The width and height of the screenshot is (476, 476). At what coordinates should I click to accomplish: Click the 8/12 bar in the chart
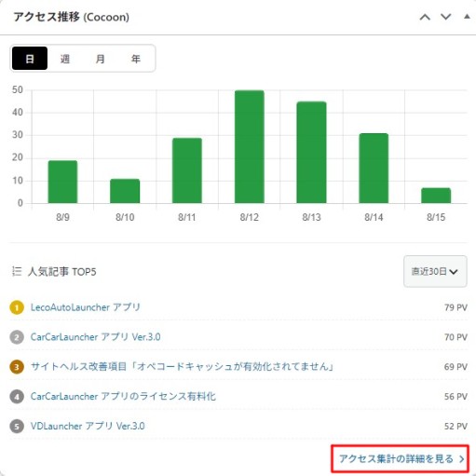click(x=250, y=147)
